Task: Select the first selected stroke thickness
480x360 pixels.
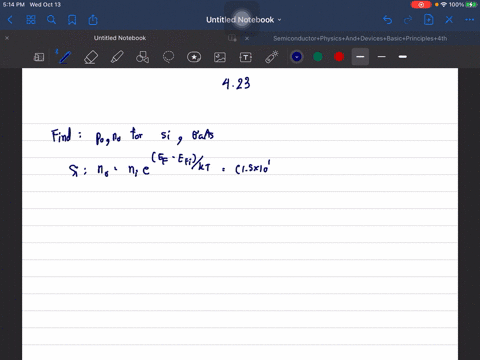Action: click(x=360, y=57)
